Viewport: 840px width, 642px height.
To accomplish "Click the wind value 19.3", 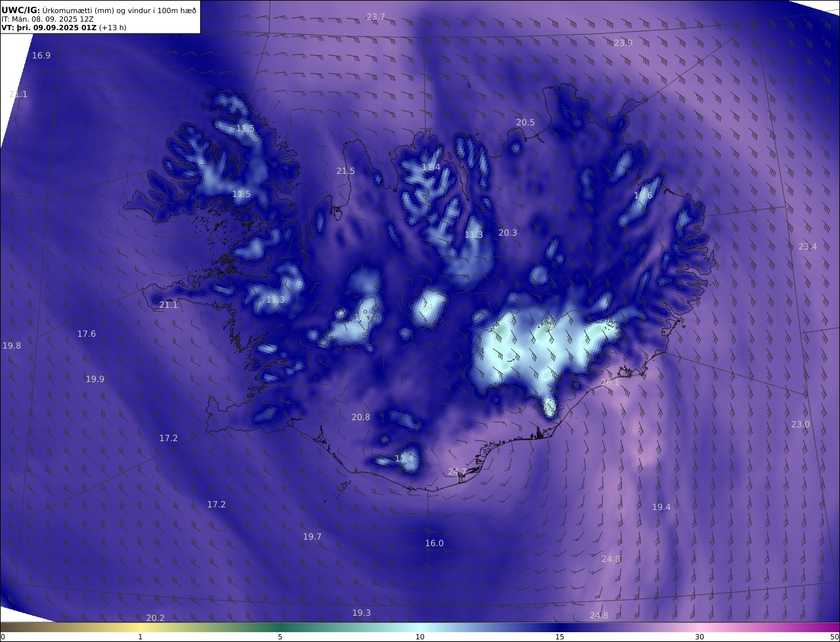I will pos(362,613).
